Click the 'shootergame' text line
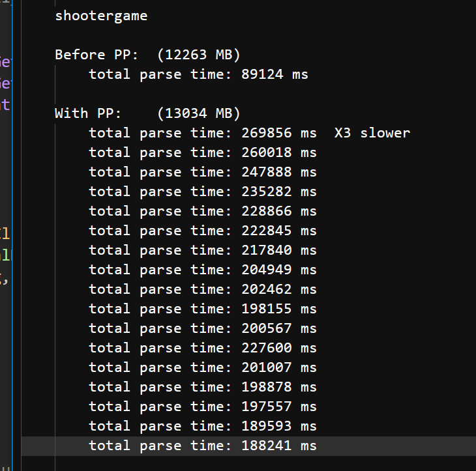476x471 pixels. pyautogui.click(x=101, y=16)
